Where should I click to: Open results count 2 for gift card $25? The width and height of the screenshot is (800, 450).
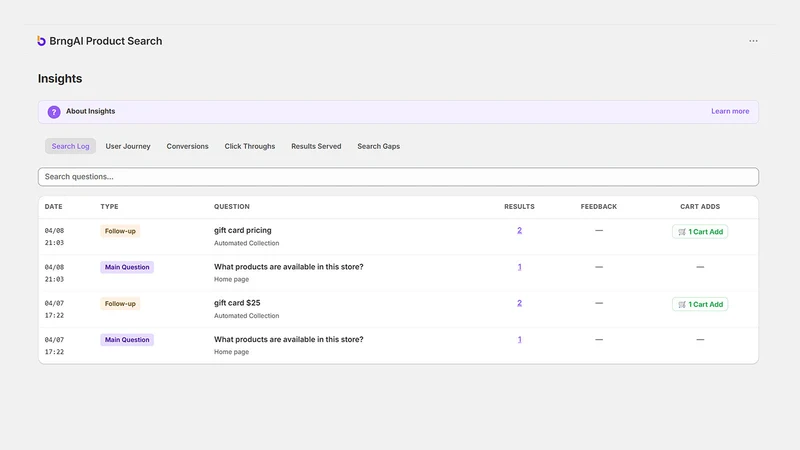click(519, 303)
